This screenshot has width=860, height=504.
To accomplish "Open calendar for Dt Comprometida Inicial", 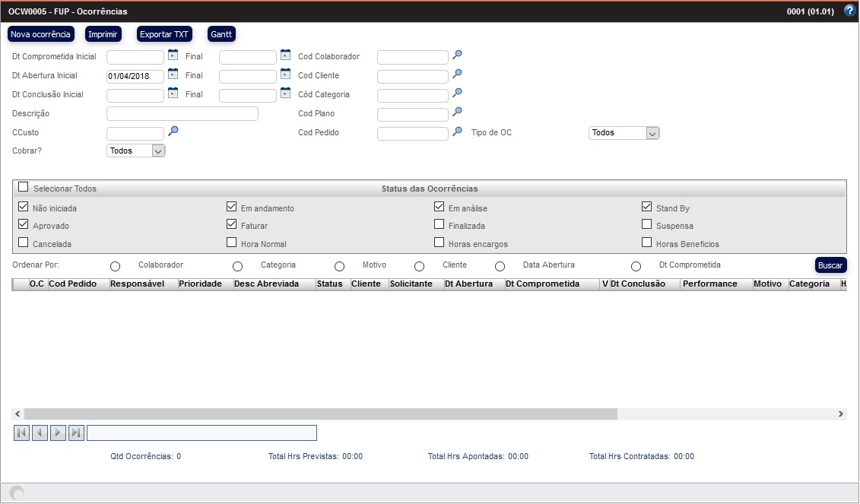I will (x=173, y=55).
